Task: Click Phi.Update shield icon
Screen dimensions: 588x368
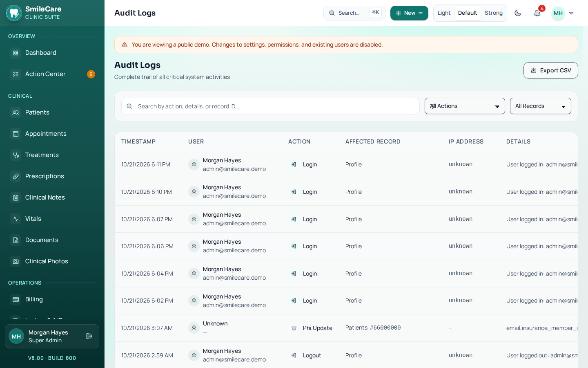Action: click(294, 328)
